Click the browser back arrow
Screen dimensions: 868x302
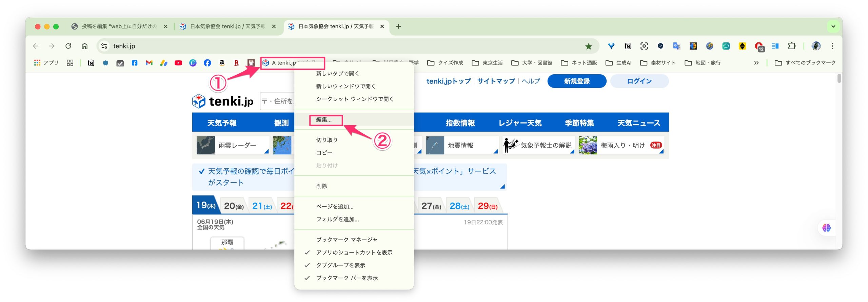tap(36, 46)
